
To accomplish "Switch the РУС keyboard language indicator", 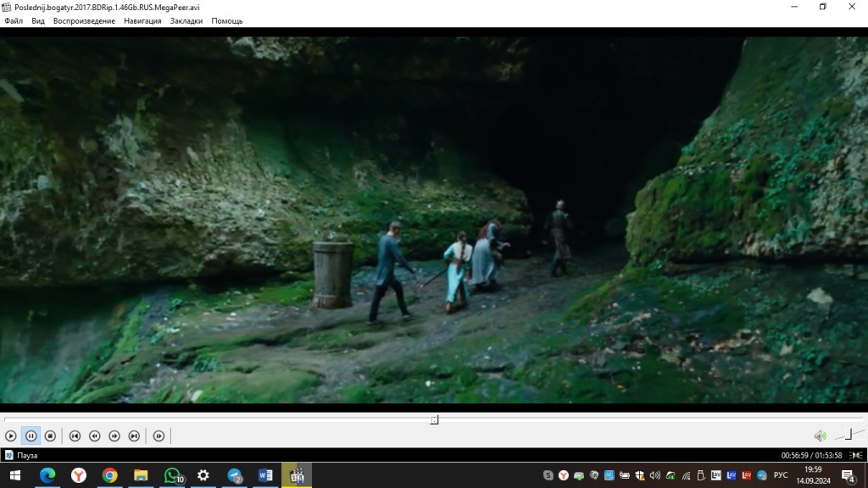I will 781,475.
